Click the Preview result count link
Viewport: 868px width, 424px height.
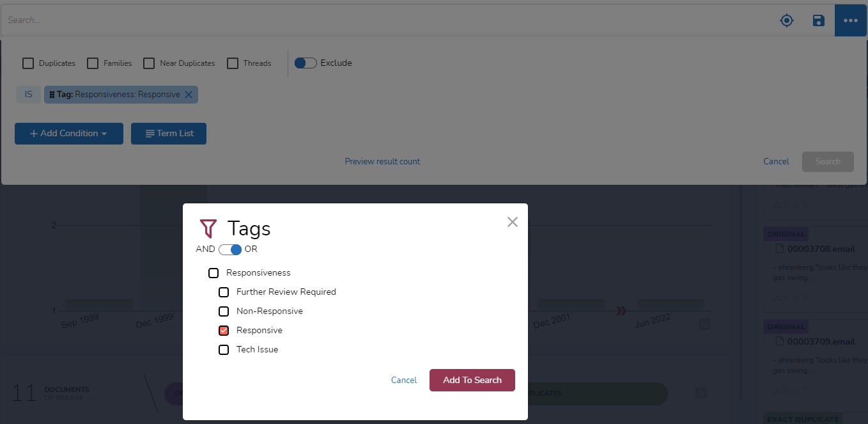382,162
